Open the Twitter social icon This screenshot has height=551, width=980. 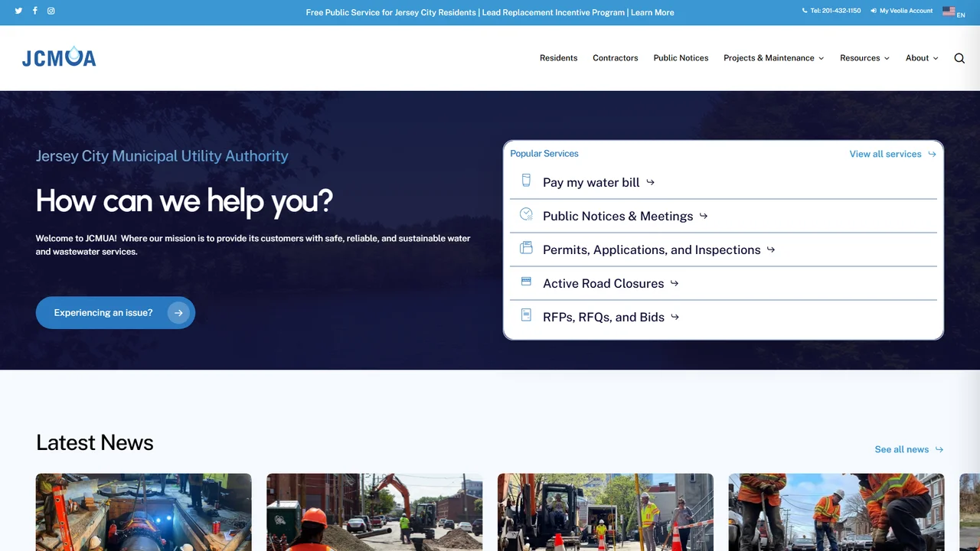pos(18,11)
